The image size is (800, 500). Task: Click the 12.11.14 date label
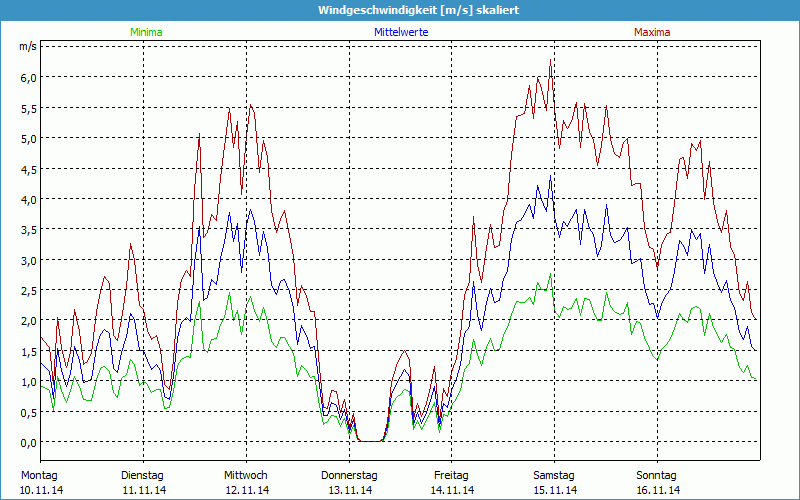click(x=245, y=490)
